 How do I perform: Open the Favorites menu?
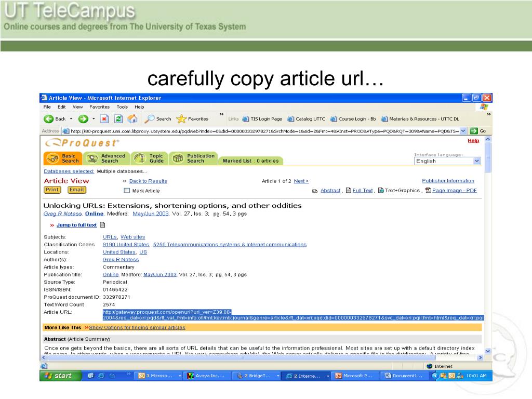pos(99,107)
